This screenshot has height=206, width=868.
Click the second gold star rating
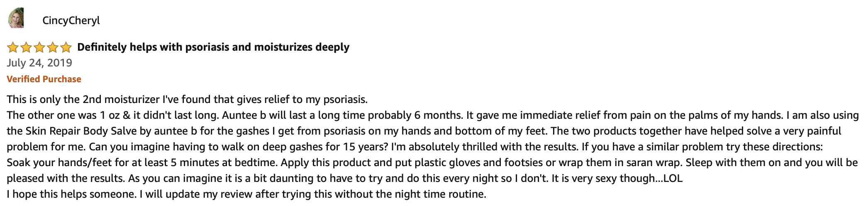click(26, 48)
